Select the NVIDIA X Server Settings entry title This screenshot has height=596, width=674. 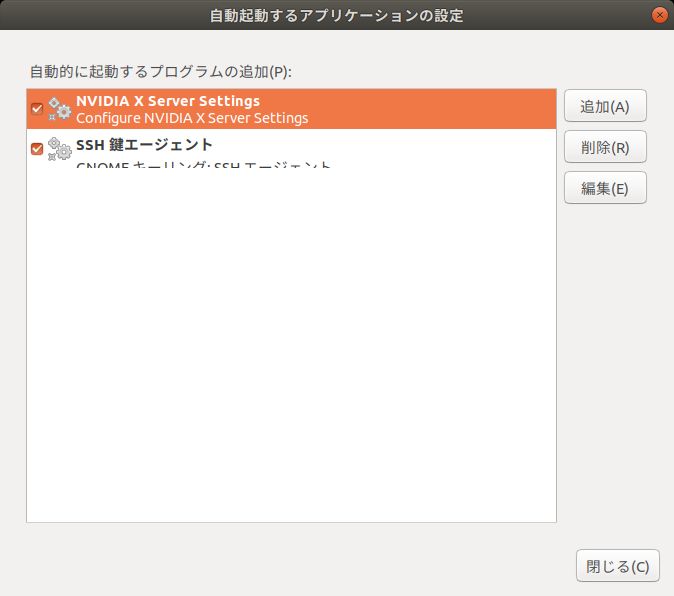[x=168, y=101]
